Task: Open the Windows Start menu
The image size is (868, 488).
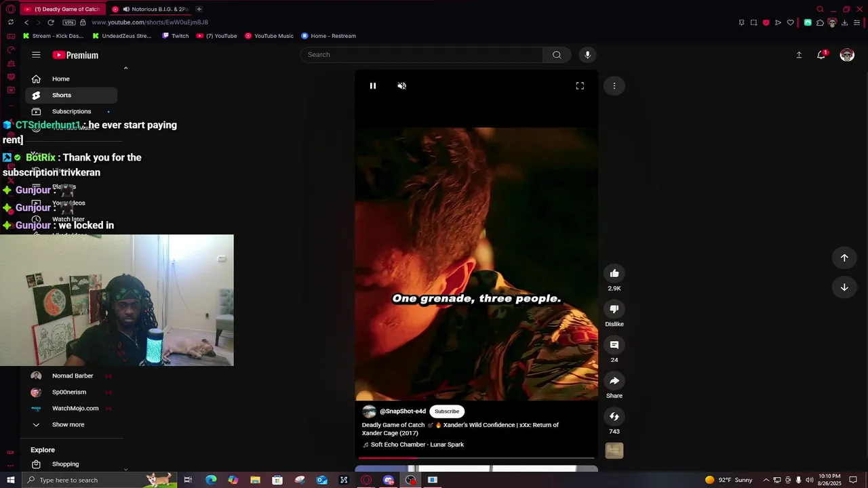Action: coord(10,480)
